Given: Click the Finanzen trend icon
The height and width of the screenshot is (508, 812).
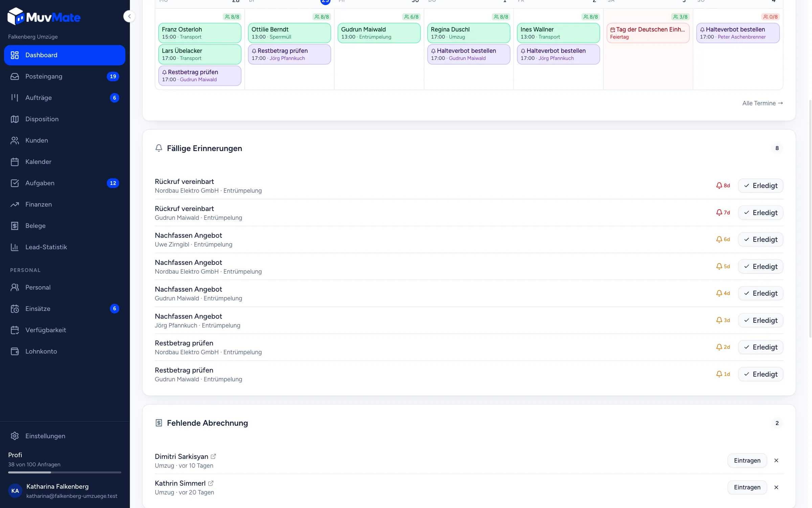Looking at the screenshot, I should (15, 204).
